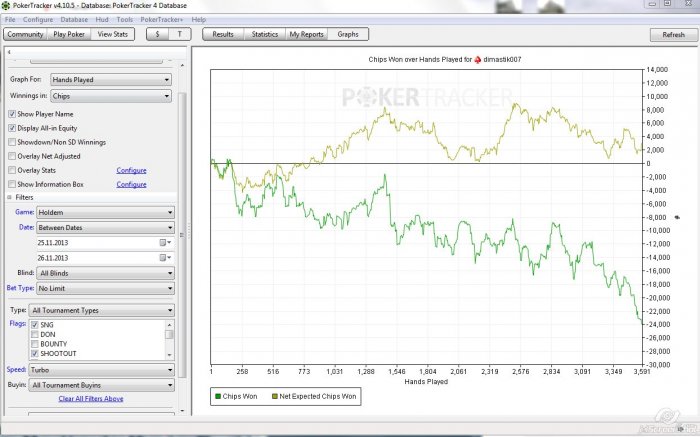Enable Showdown/Non SD Winnings checkbox
The height and width of the screenshot is (437, 700).
[x=12, y=142]
